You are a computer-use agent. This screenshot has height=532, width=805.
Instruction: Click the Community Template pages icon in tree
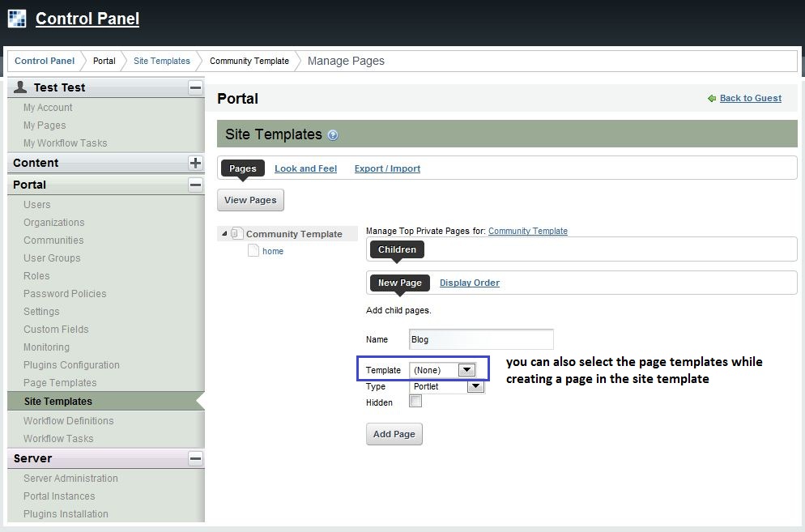click(x=236, y=234)
